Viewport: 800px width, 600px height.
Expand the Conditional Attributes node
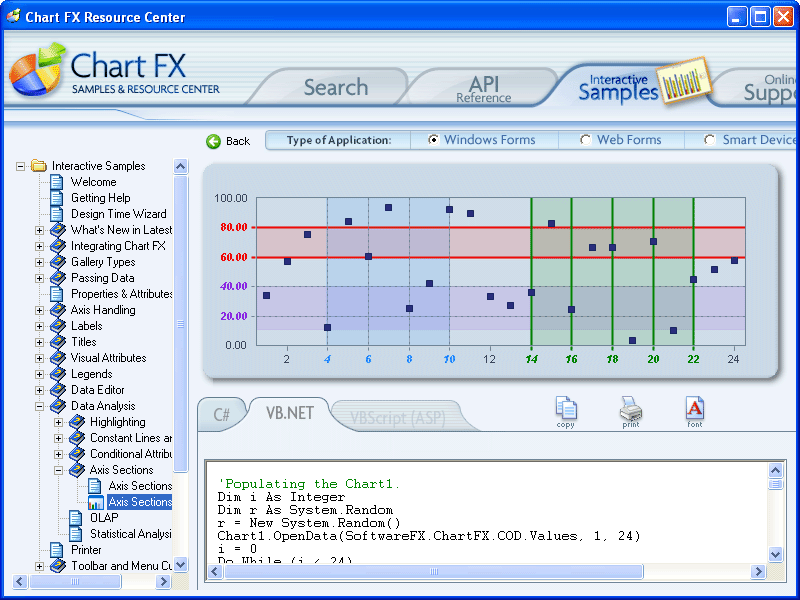pyautogui.click(x=59, y=453)
